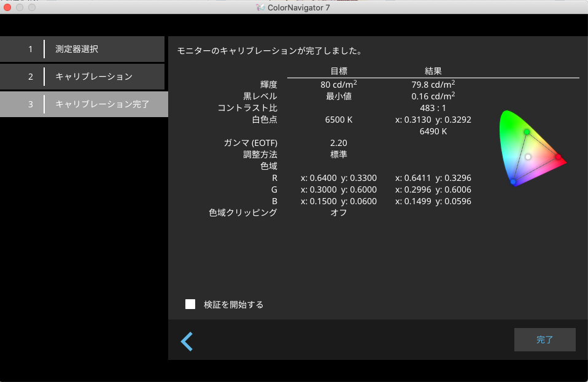Click result value 0.16 cd/m²
Screen dimensions: 588x382
(433, 96)
